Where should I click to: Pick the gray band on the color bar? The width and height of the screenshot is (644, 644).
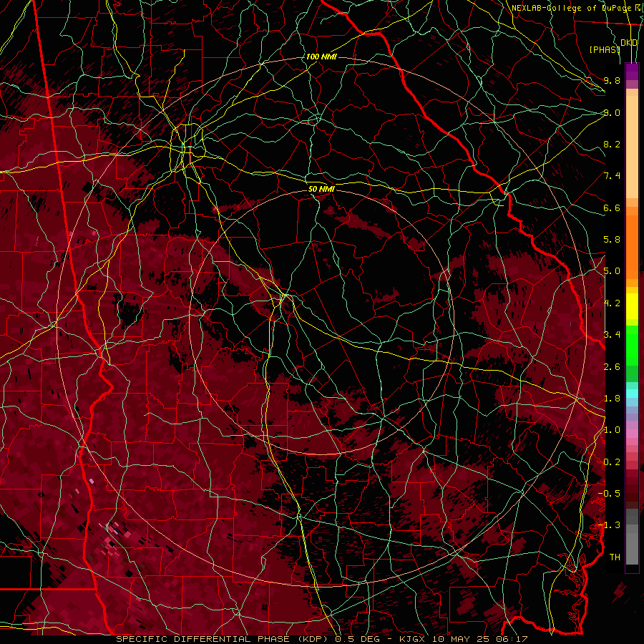point(632,537)
